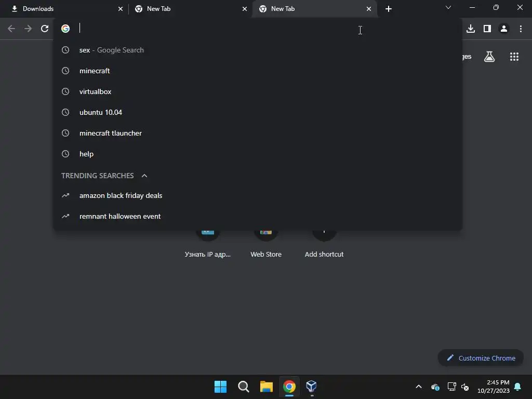Open the Chrome three-dot menu
532x399 pixels.
(521, 29)
